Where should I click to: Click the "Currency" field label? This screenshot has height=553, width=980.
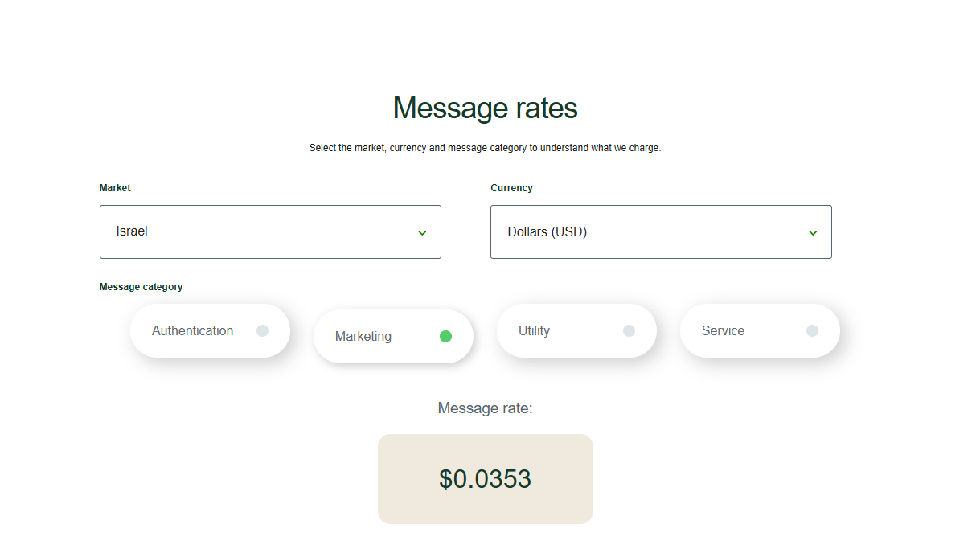point(511,188)
